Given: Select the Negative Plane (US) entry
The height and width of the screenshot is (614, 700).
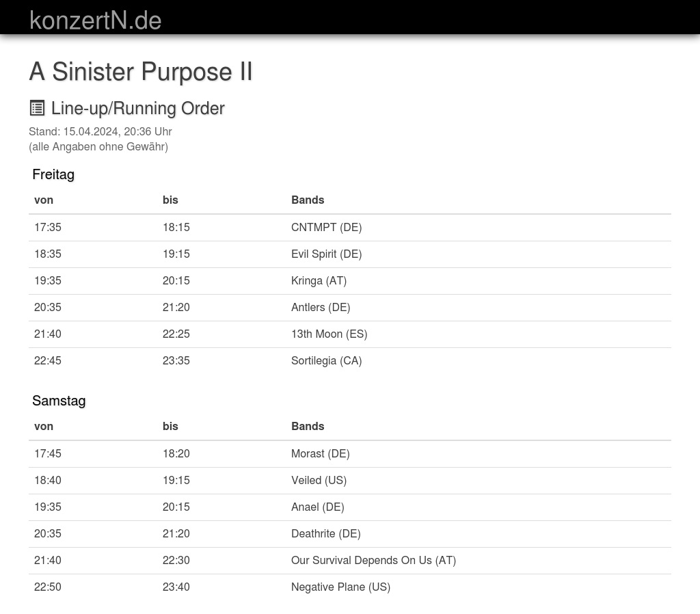Looking at the screenshot, I should (x=340, y=587).
